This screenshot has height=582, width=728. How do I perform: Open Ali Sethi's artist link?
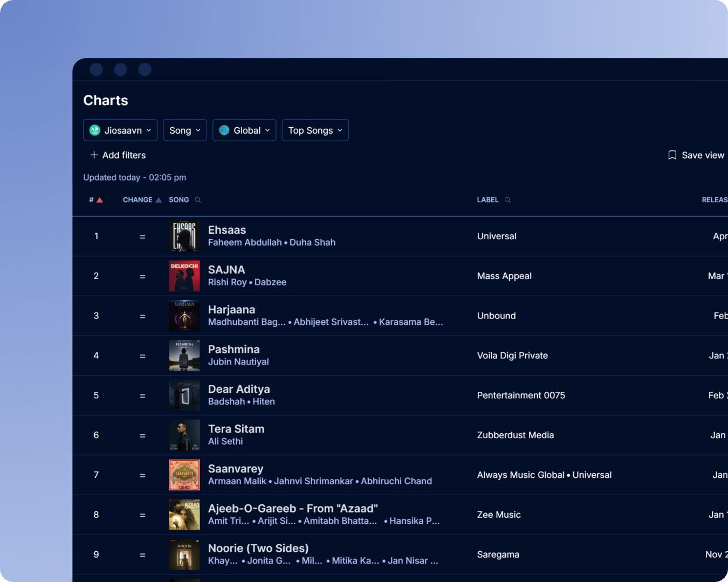[225, 441]
